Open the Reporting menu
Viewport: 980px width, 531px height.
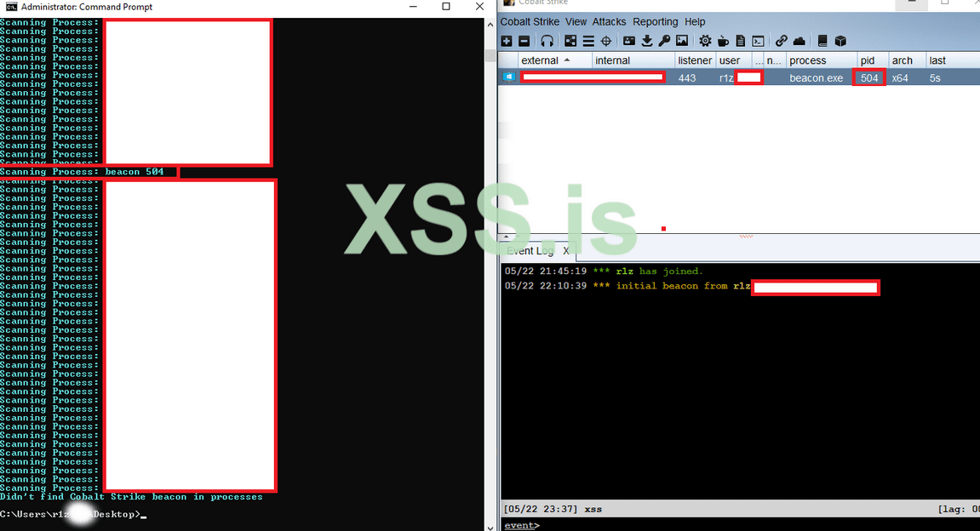[x=655, y=22]
